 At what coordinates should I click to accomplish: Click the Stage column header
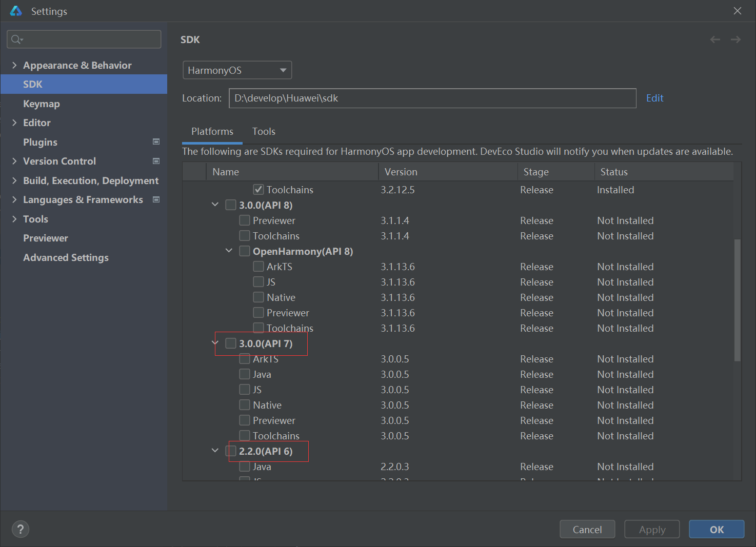point(556,172)
